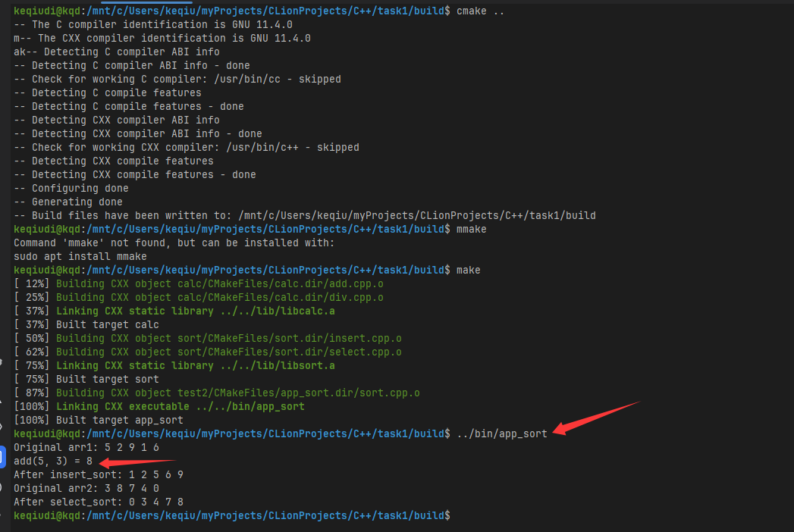Click the sidebar icon directly below the highlighted Terminal icon

coord(2,486)
